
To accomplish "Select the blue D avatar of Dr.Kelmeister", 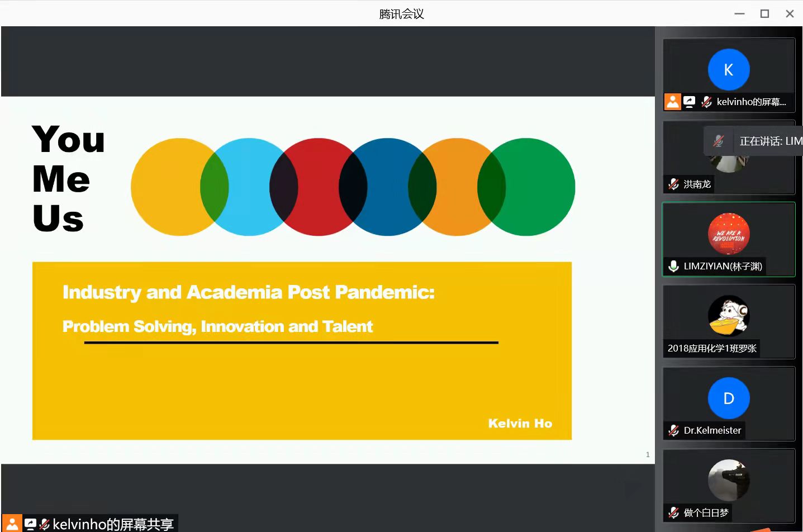I will (x=729, y=398).
